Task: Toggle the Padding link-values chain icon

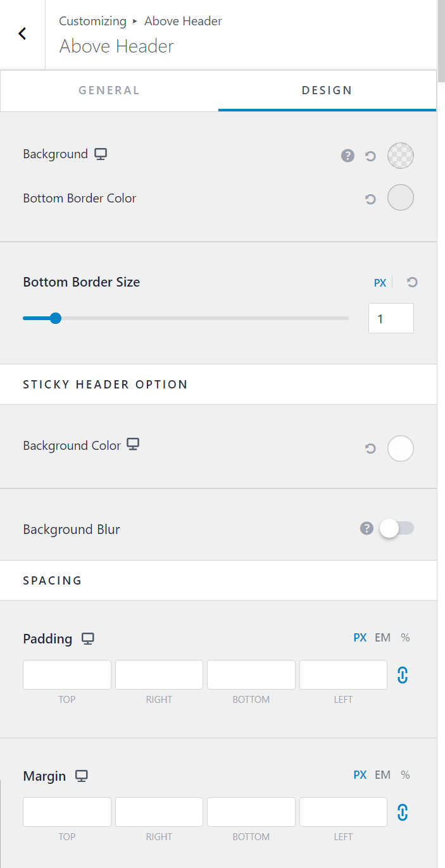Action: 403,675
